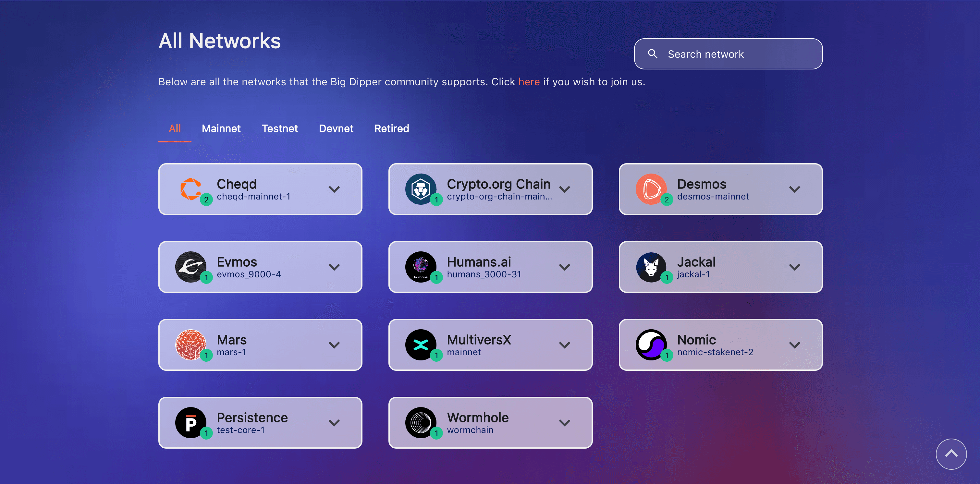The image size is (980, 484).
Task: Click the green badge on Crypto.org Chain
Action: pyautogui.click(x=436, y=200)
